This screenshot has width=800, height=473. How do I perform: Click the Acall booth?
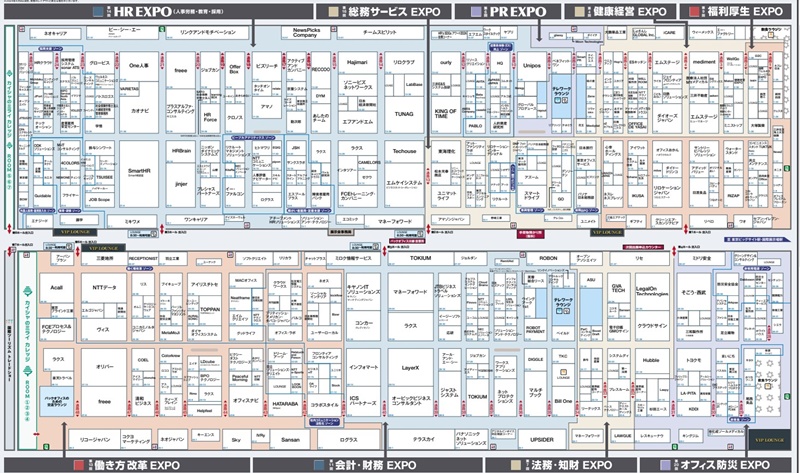[x=56, y=288]
